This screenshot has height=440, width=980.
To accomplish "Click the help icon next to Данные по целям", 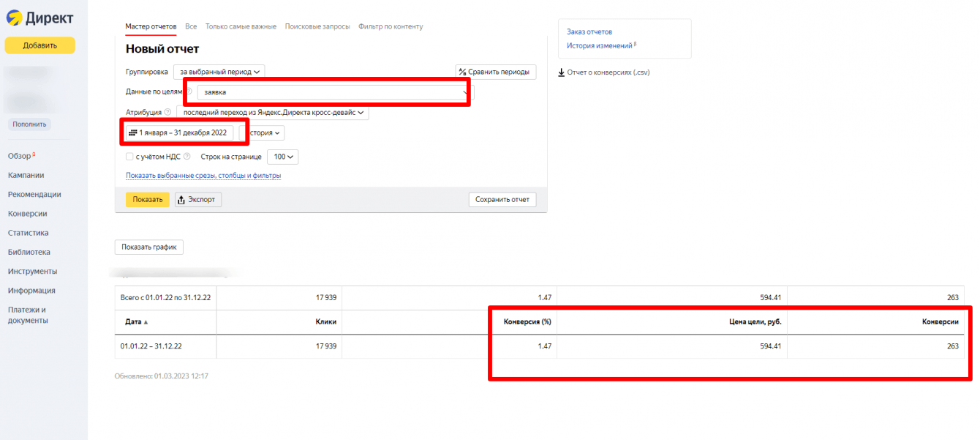I will [189, 92].
